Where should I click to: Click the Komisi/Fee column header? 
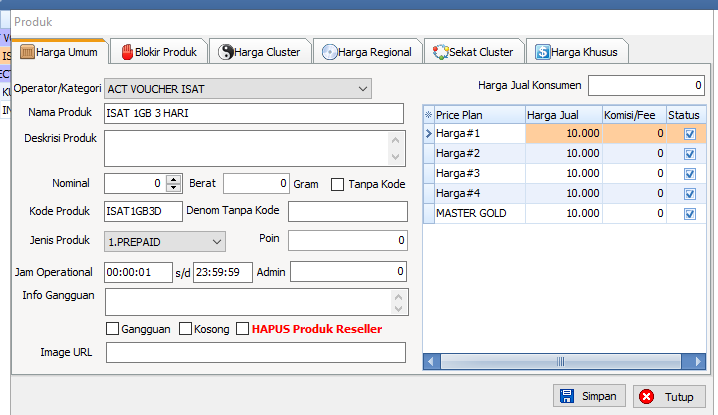(x=634, y=115)
